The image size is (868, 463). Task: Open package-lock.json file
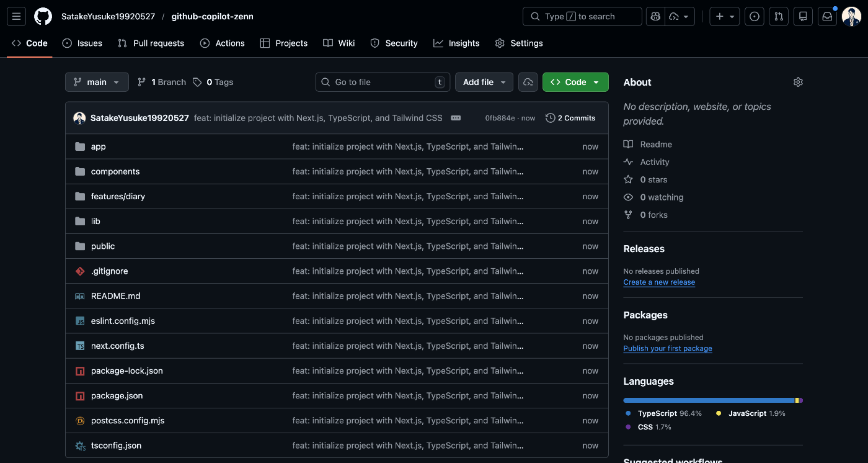coord(127,371)
